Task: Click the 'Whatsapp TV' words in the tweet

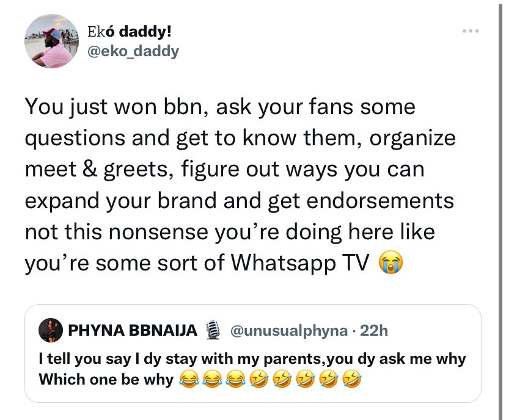Action: (300, 263)
